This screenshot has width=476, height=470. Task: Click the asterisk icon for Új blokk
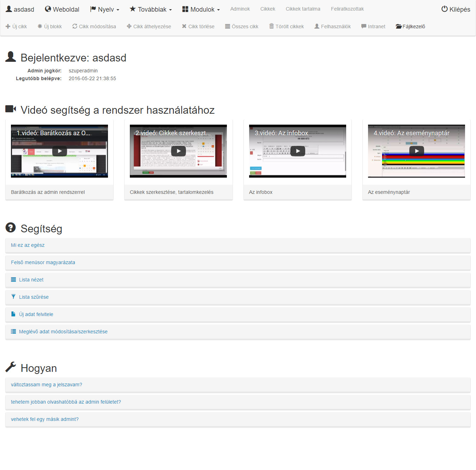[40, 26]
